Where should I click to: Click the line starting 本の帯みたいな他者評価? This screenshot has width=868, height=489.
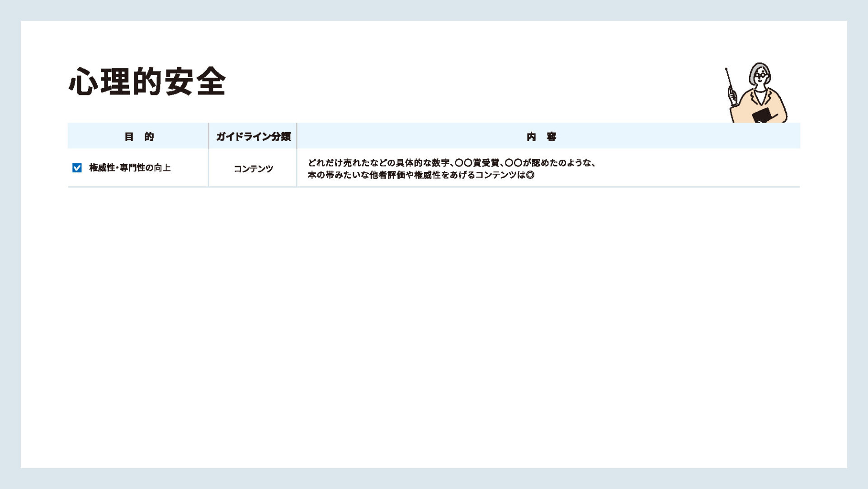coord(421,175)
